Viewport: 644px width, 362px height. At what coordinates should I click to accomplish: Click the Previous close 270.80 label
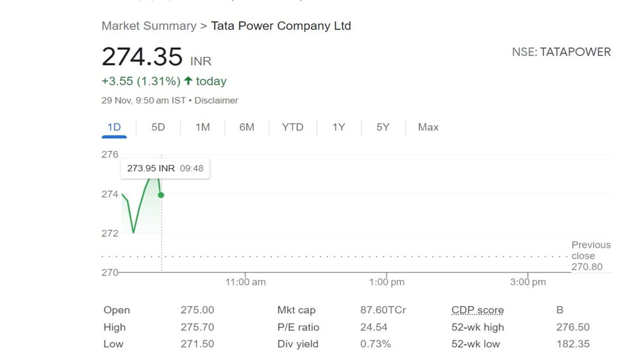click(590, 255)
